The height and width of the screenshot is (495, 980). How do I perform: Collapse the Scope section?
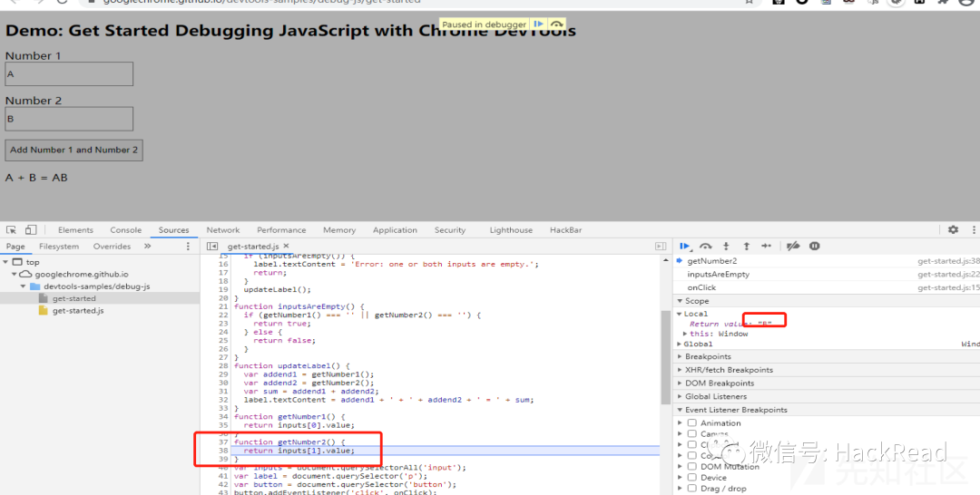[680, 301]
